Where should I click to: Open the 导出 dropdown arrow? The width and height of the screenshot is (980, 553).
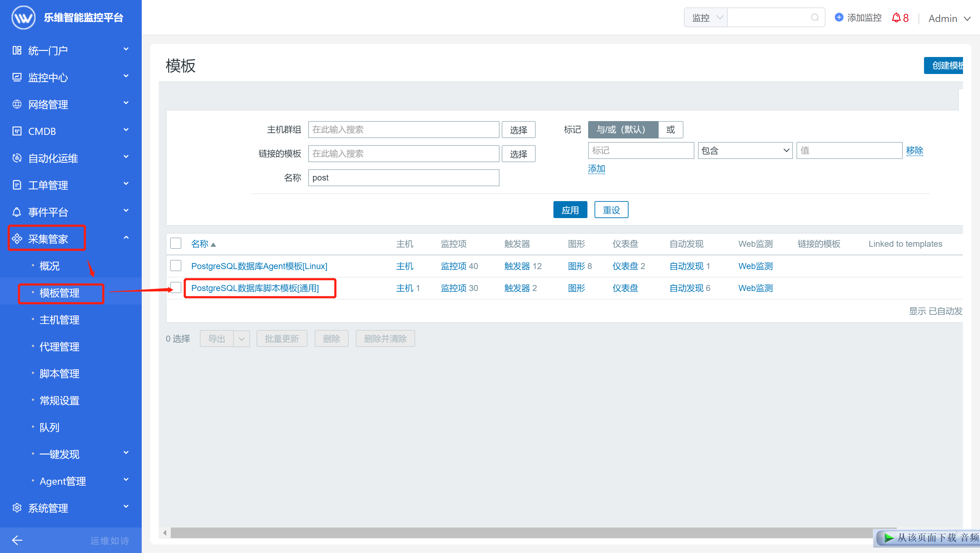(x=242, y=339)
